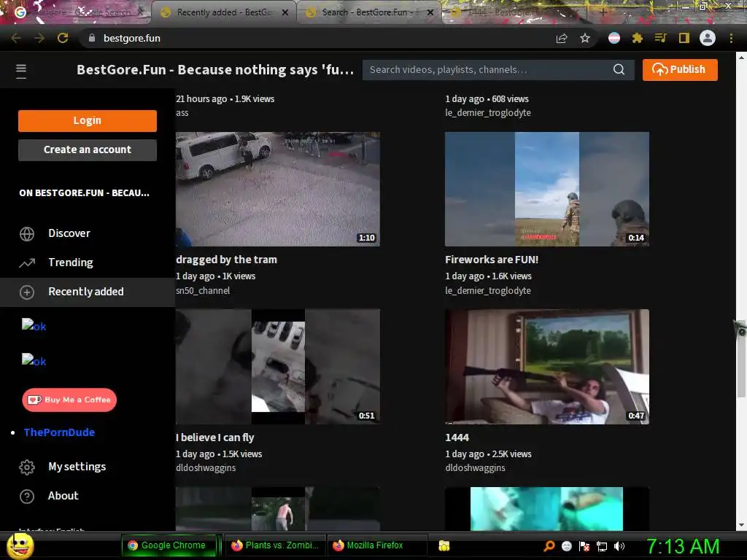Click the orange Login button
This screenshot has height=560, width=747.
coord(88,120)
